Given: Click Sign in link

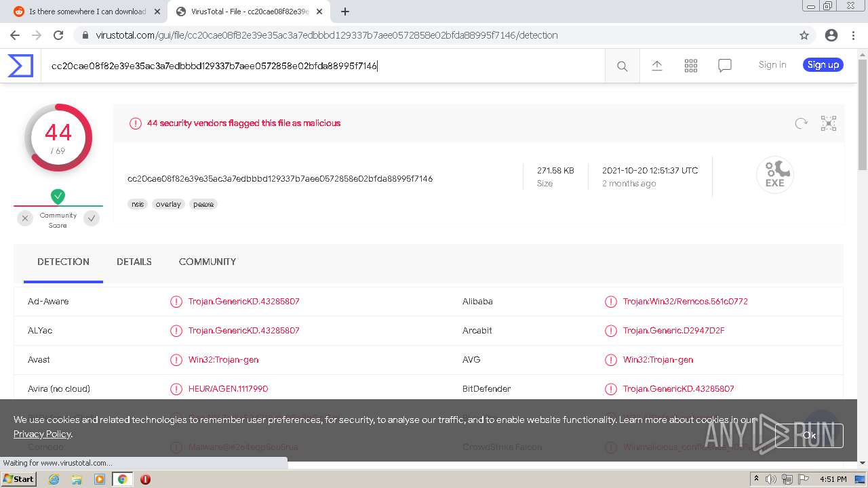Looking at the screenshot, I should pyautogui.click(x=772, y=65).
